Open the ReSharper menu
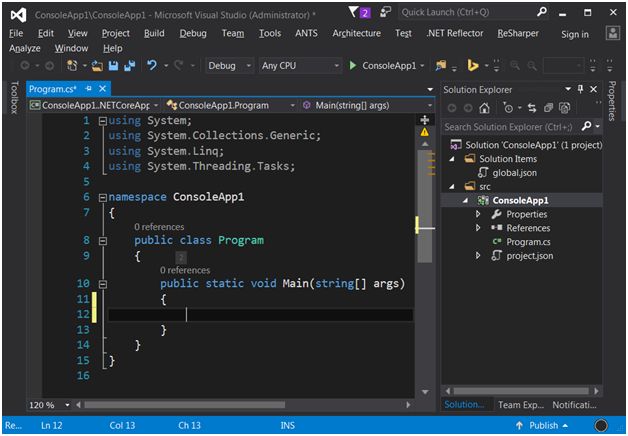 tap(518, 33)
